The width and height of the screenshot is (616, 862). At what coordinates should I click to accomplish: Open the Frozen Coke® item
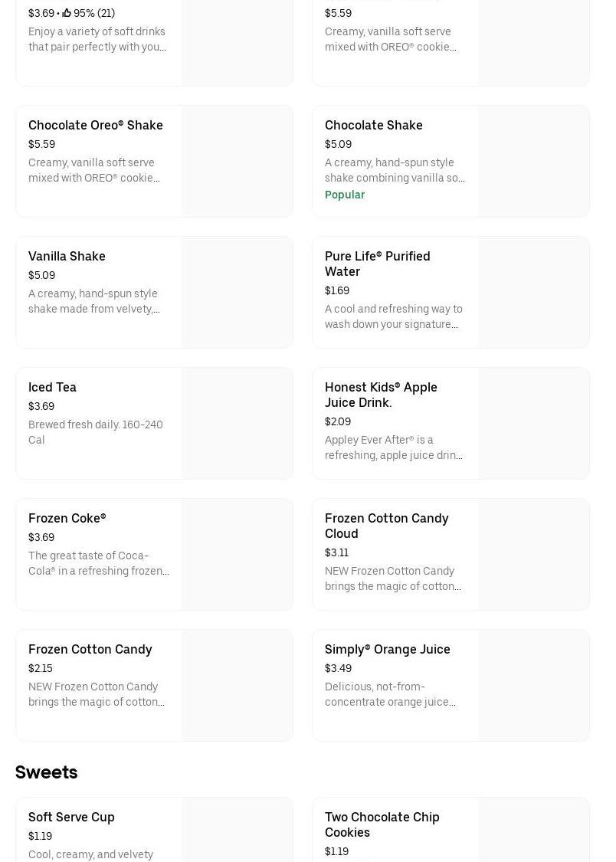point(67,519)
